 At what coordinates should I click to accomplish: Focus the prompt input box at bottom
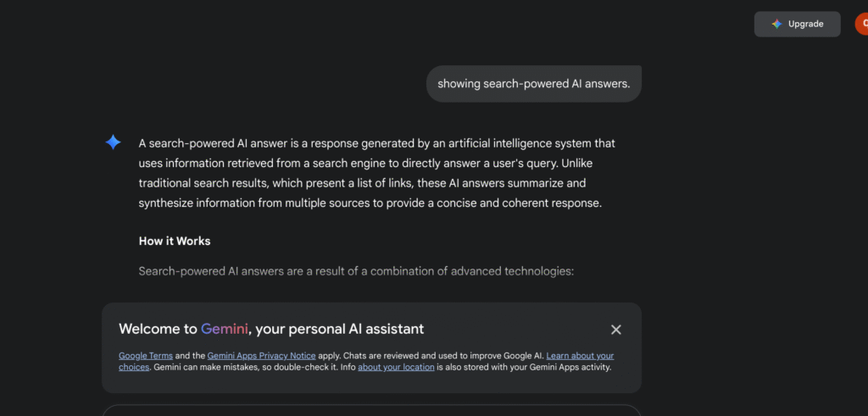pos(371,410)
